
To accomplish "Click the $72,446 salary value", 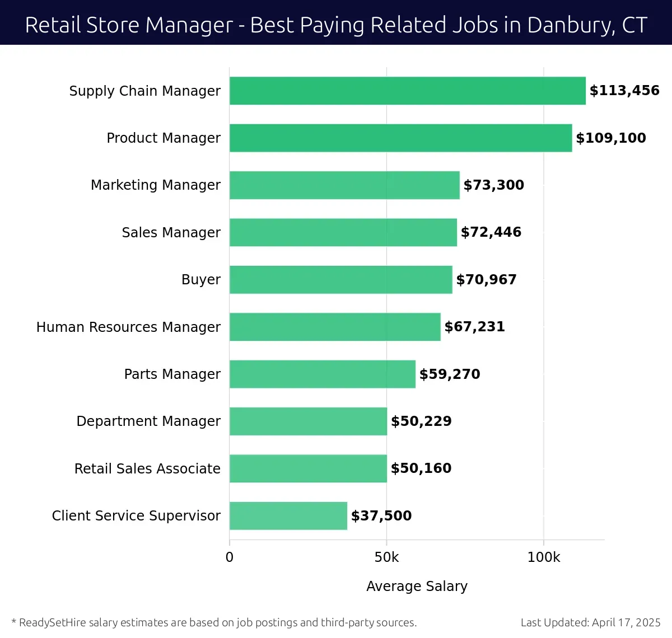I will pos(491,232).
